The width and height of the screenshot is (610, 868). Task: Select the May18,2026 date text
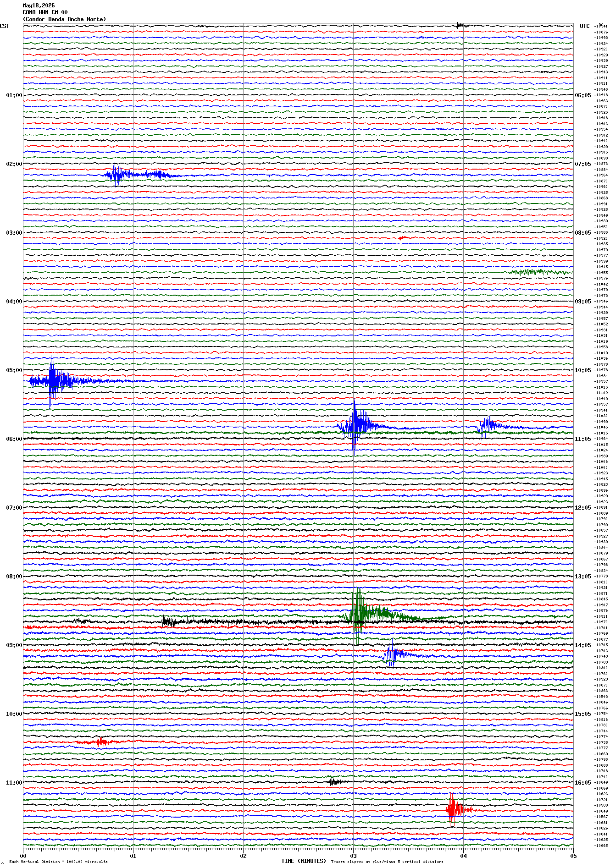39,5
